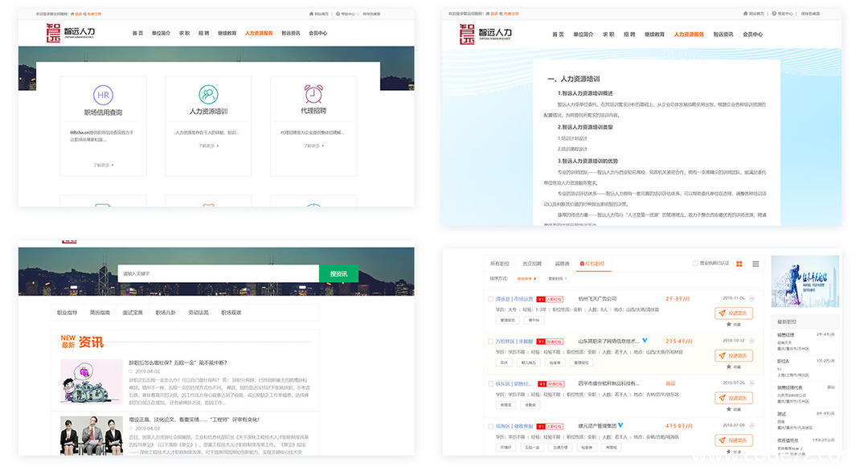Select the 职业指导 news category tab
Image resolution: width=868 pixels, height=475 pixels.
(68, 313)
